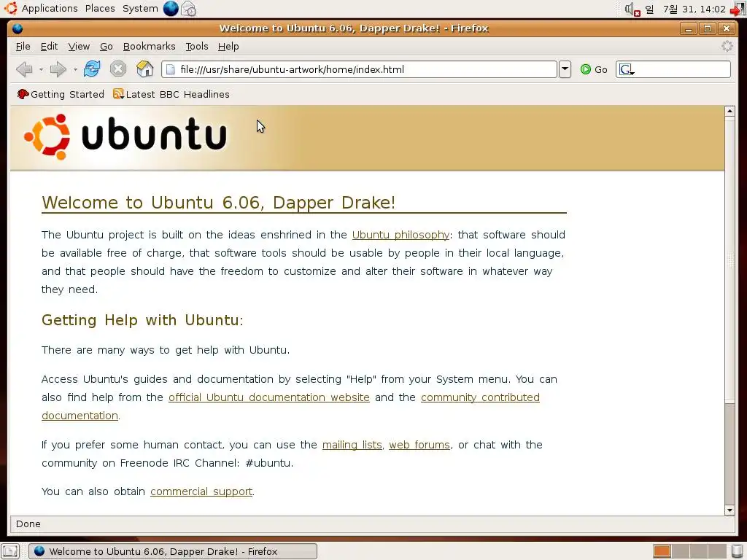Expand the Forward history dropdown arrow
The image size is (747, 560).
click(x=75, y=69)
